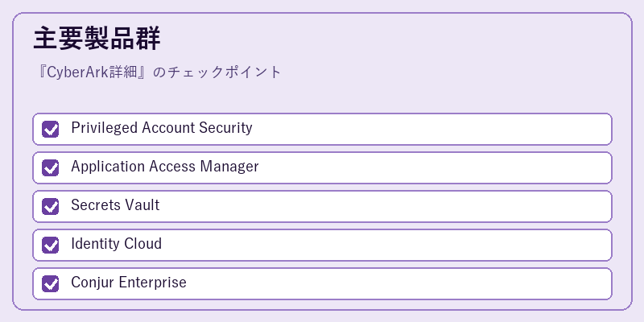Toggle the Application Access Manager checkbox
This screenshot has width=644, height=322.
point(50,167)
